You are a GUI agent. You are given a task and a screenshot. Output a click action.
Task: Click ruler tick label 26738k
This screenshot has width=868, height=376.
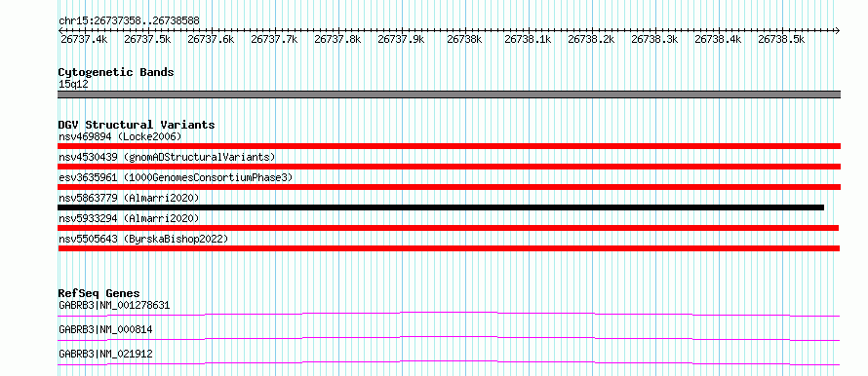click(464, 39)
